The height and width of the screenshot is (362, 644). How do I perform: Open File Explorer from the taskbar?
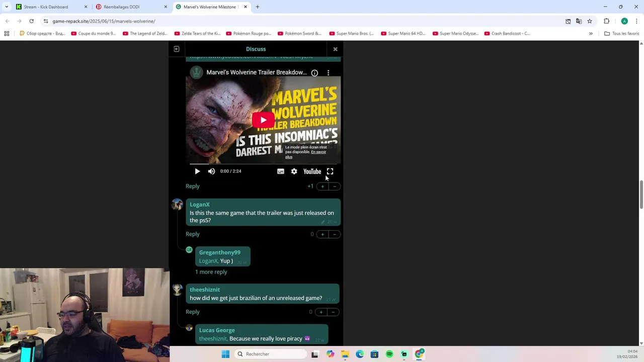[345, 354]
